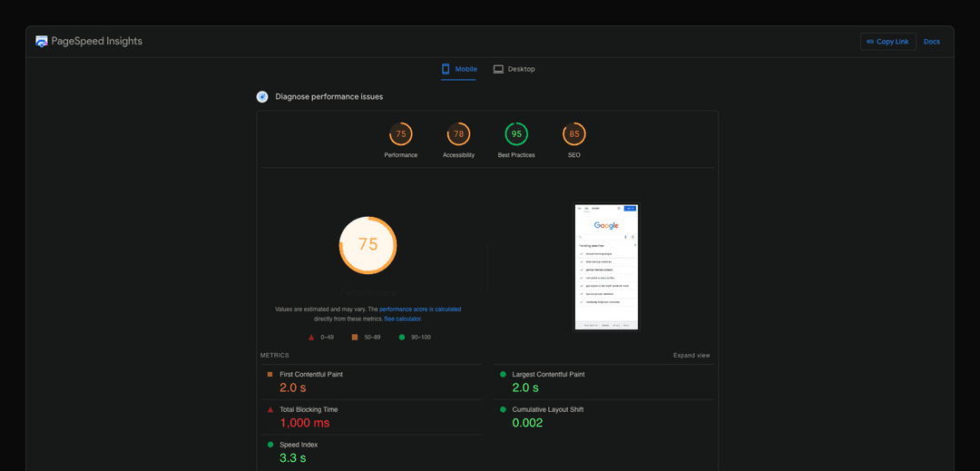Click the red triangle by Total Blocking Time
The image size is (980, 471).
269,410
